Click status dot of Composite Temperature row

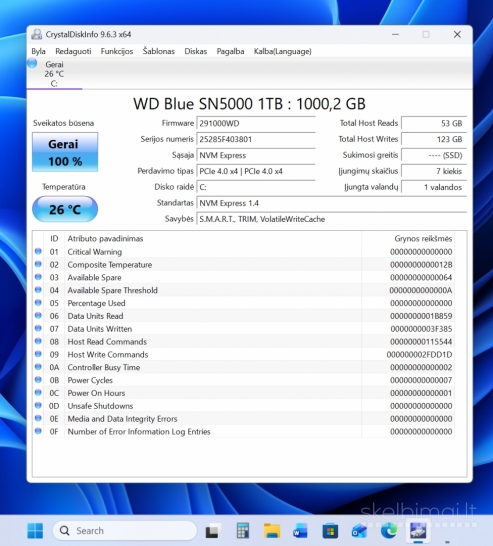[38, 264]
